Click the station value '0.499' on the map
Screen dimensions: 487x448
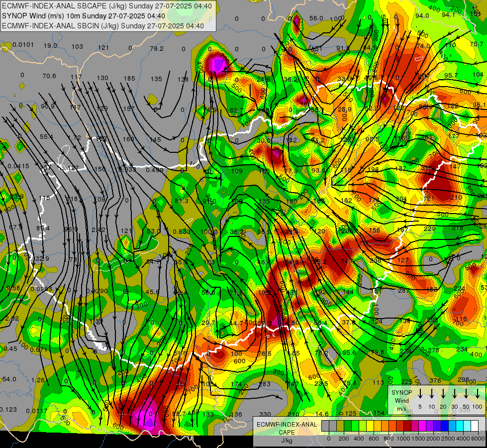[x=155, y=170]
